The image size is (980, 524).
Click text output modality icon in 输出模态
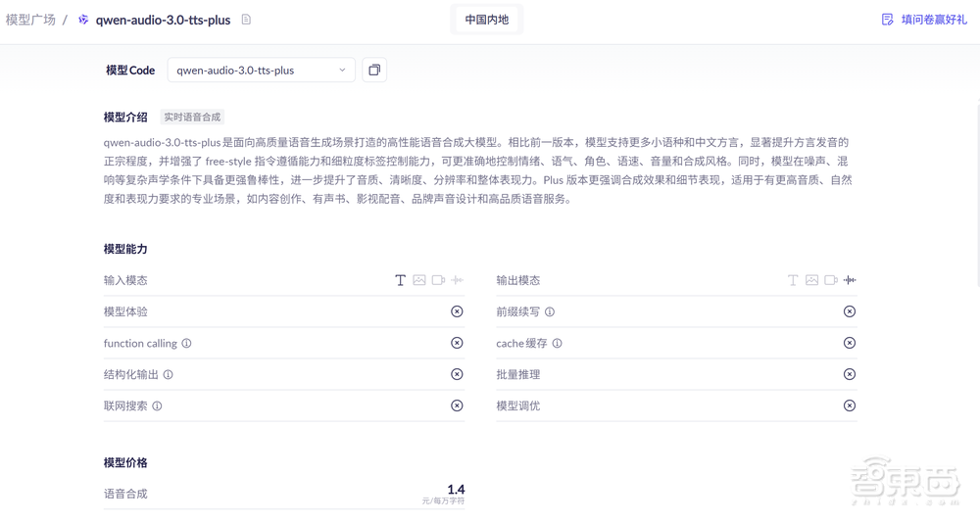click(x=793, y=280)
